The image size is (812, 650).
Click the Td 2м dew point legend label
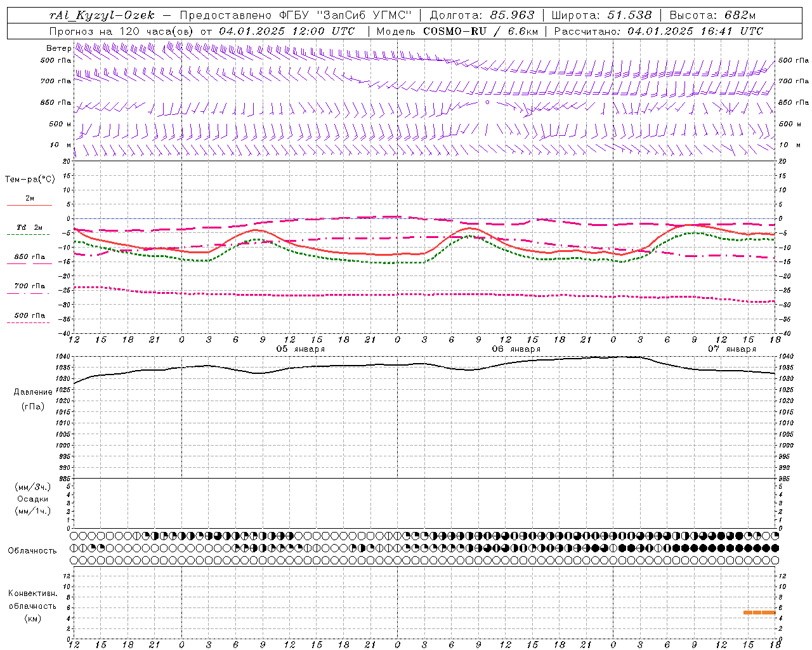point(30,227)
